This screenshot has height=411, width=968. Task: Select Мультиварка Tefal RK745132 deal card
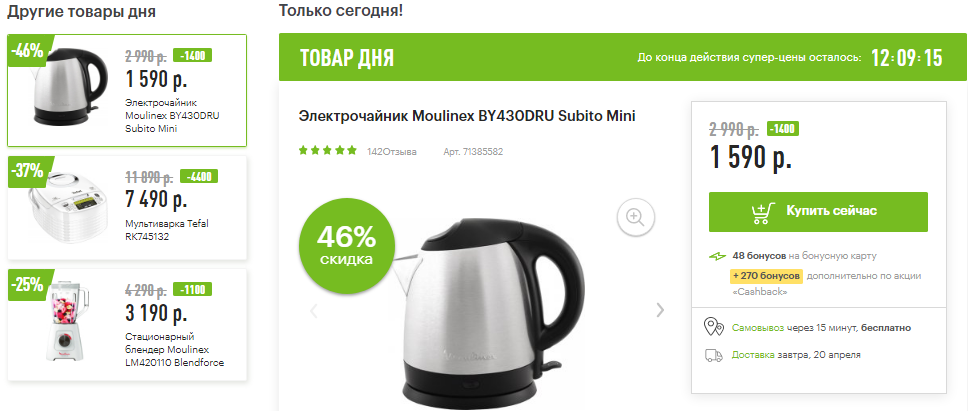[127, 207]
